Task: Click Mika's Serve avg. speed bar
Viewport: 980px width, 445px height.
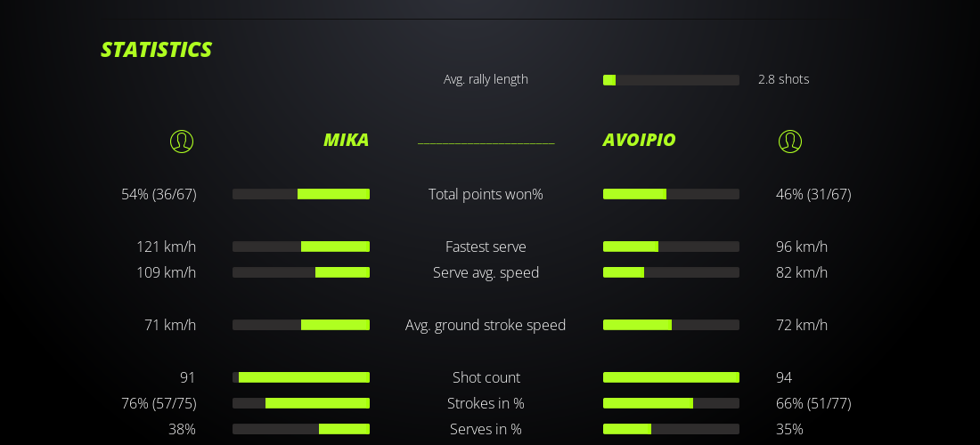Action: tap(301, 272)
